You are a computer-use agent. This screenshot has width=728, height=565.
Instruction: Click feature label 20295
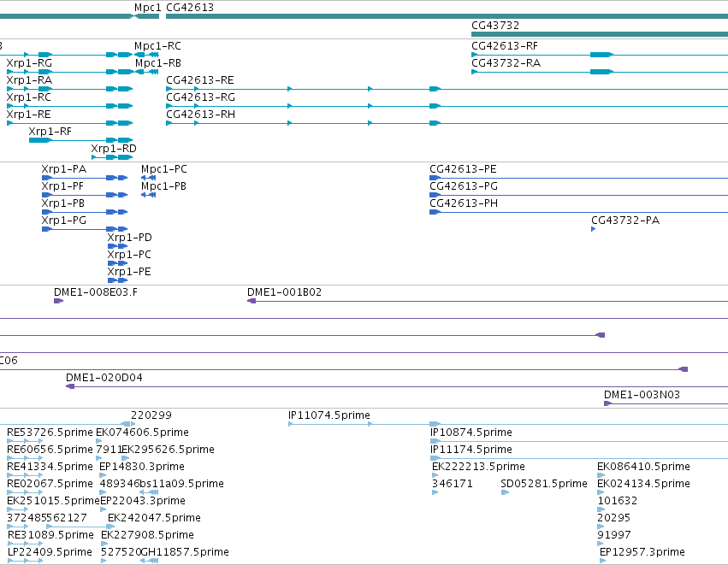[613, 519]
